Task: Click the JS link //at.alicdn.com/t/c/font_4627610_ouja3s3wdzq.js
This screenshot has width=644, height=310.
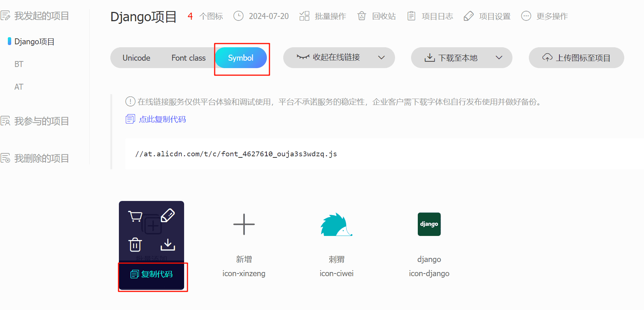Action: [x=236, y=154]
